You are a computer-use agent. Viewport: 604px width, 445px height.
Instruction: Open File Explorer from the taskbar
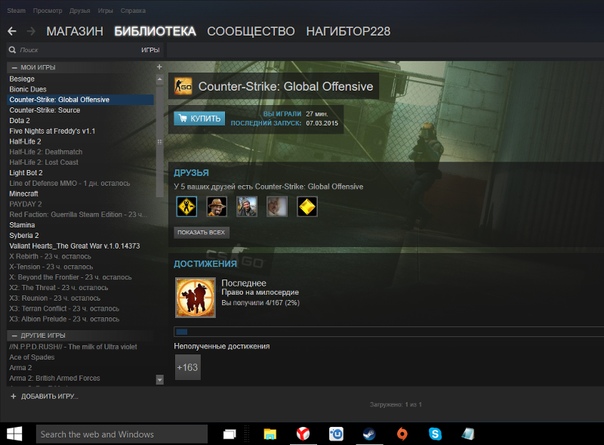270,434
